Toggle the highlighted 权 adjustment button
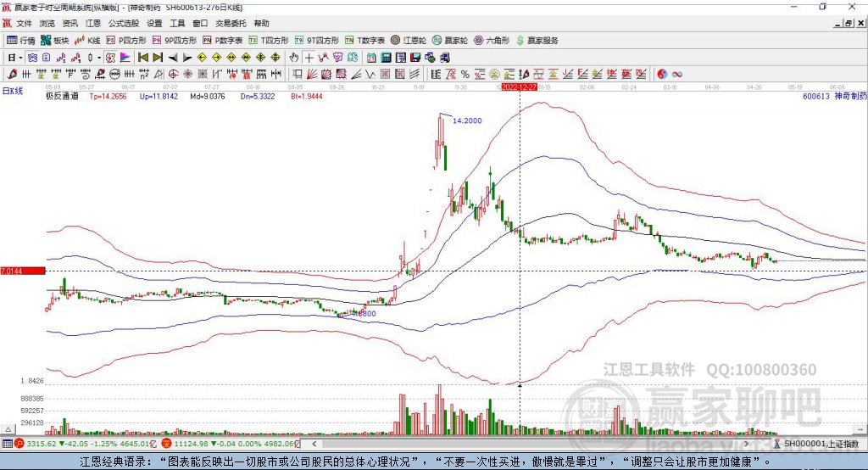Screen dimensions: 868x470 pos(110,58)
